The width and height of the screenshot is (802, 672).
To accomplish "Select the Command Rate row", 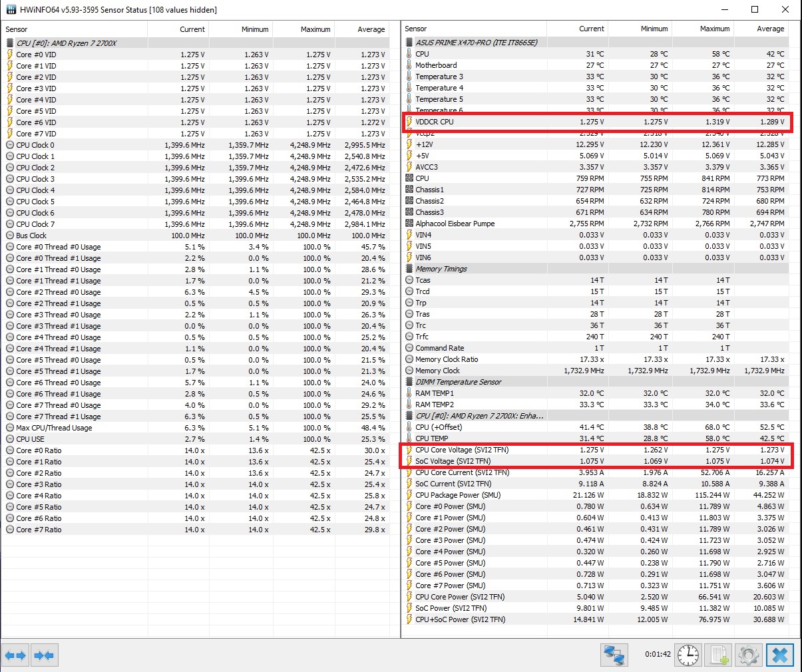I will (x=596, y=348).
